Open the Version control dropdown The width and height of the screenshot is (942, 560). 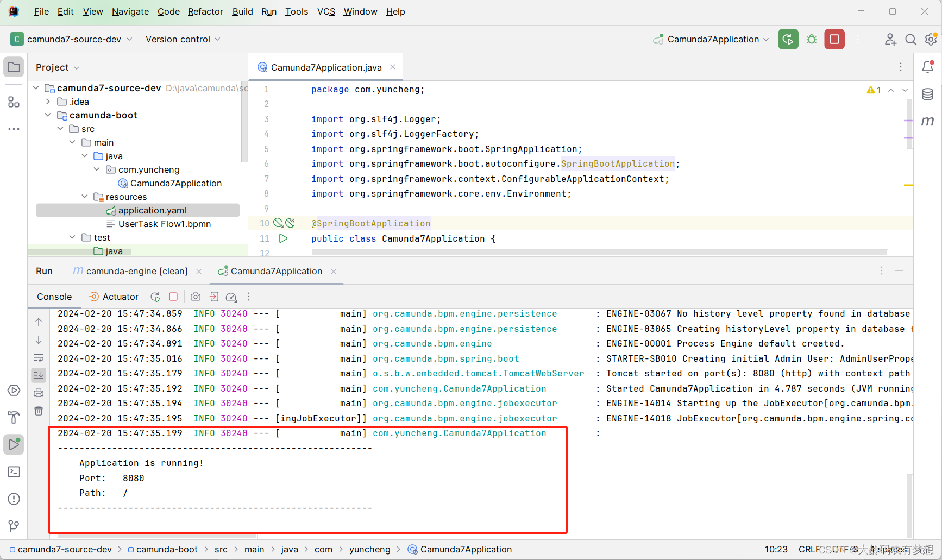[x=183, y=39]
